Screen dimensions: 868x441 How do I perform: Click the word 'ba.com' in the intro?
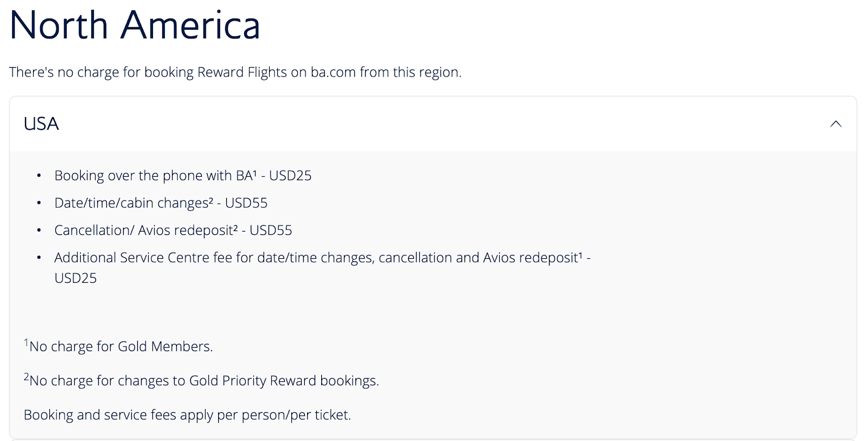pyautogui.click(x=333, y=72)
